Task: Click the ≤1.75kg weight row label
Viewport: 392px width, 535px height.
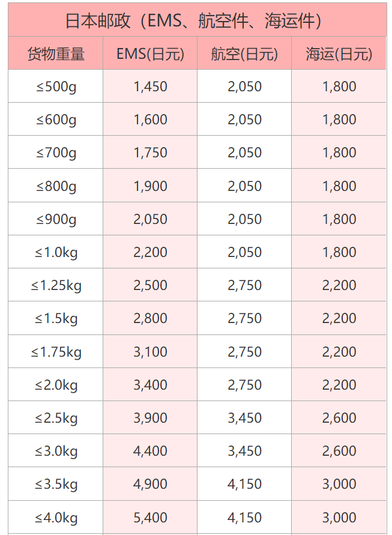Action: coord(56,352)
